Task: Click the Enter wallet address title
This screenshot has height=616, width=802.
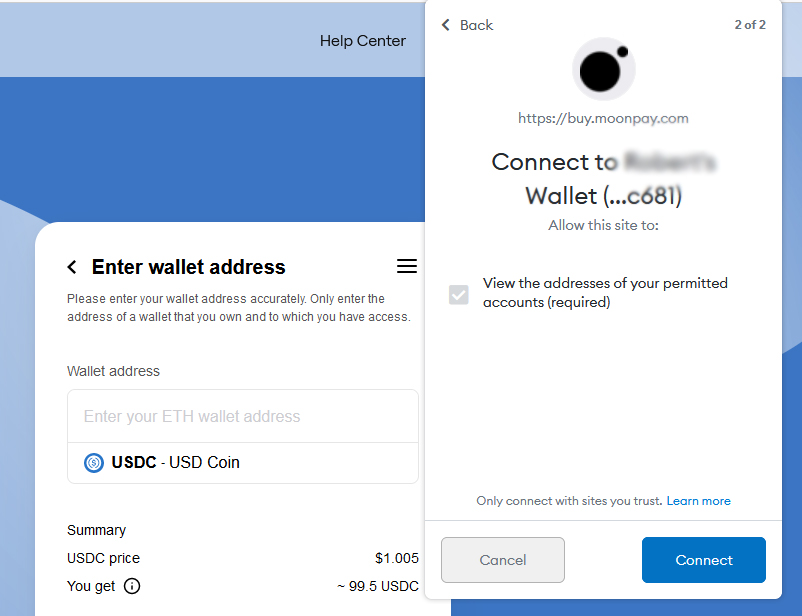Action: point(188,267)
